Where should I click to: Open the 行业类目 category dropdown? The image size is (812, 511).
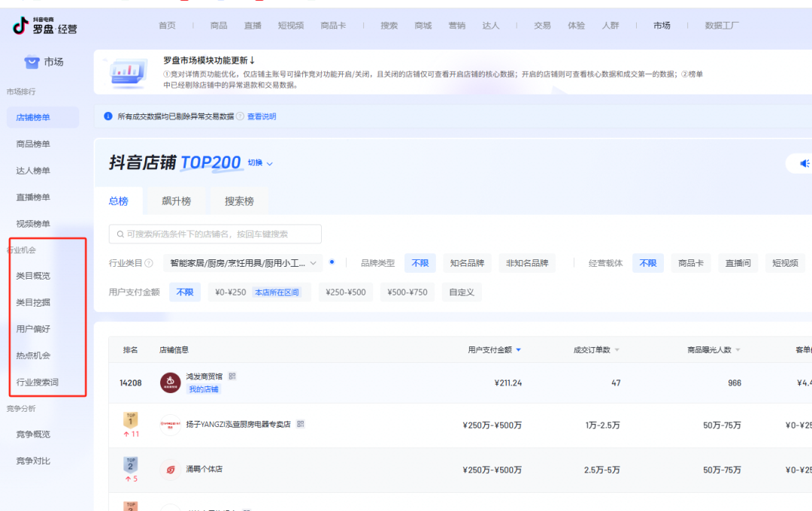click(243, 263)
